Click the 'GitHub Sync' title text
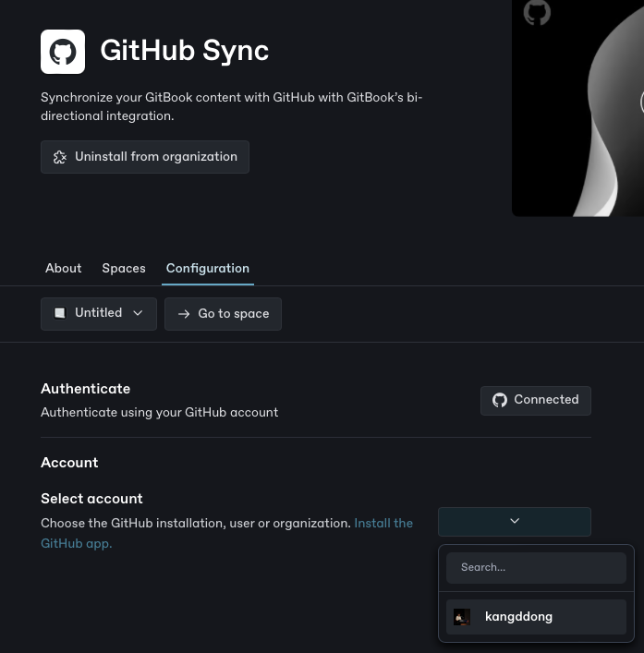The width and height of the screenshot is (644, 653). coord(185,51)
